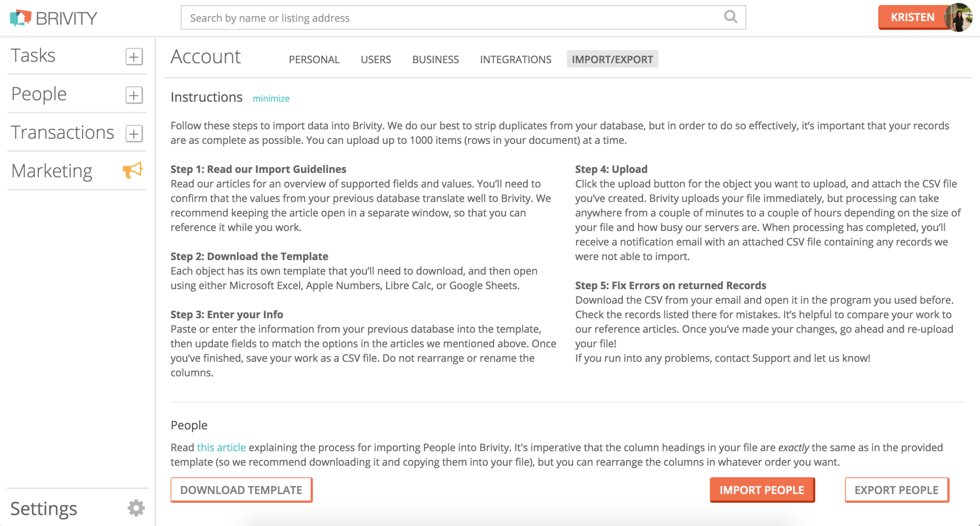Screen dimensions: 980x526
Task: Click the Brivity logo icon
Action: (x=20, y=18)
